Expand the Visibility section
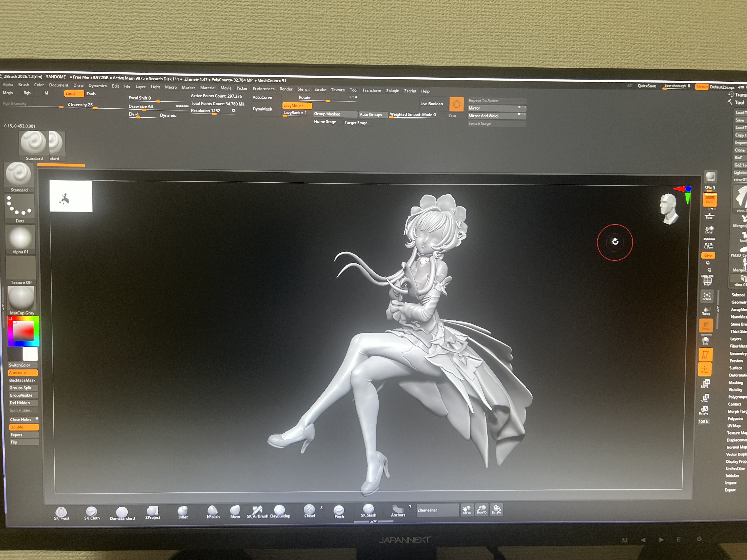 pyautogui.click(x=735, y=389)
